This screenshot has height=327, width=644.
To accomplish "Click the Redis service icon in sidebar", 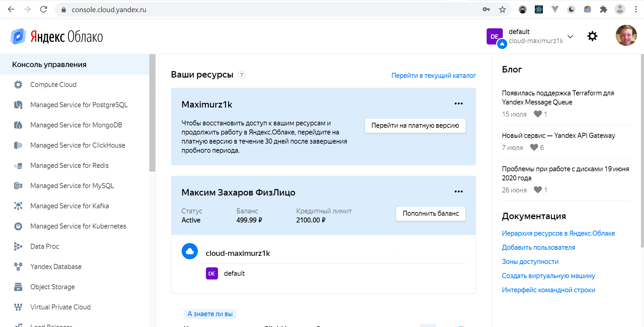I will click(18, 166).
